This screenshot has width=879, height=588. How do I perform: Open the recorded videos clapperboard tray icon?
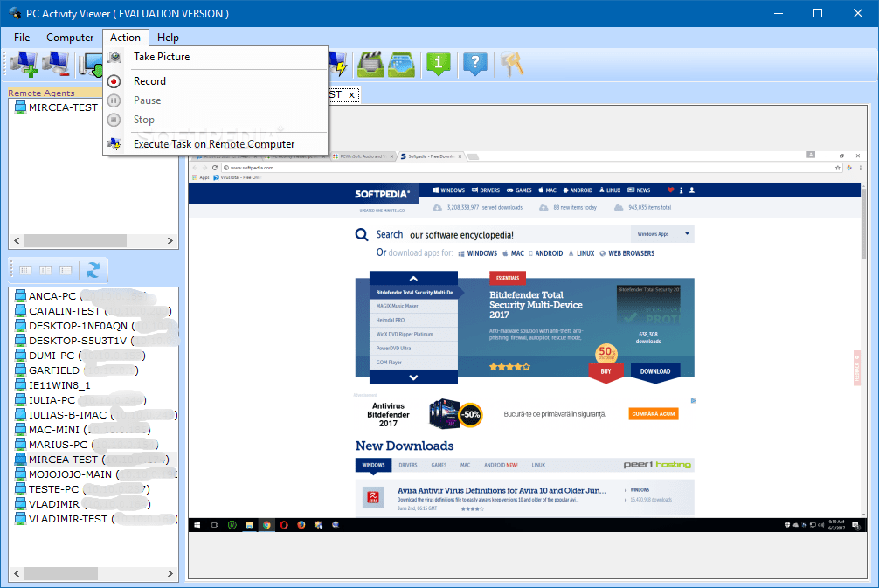(x=370, y=64)
